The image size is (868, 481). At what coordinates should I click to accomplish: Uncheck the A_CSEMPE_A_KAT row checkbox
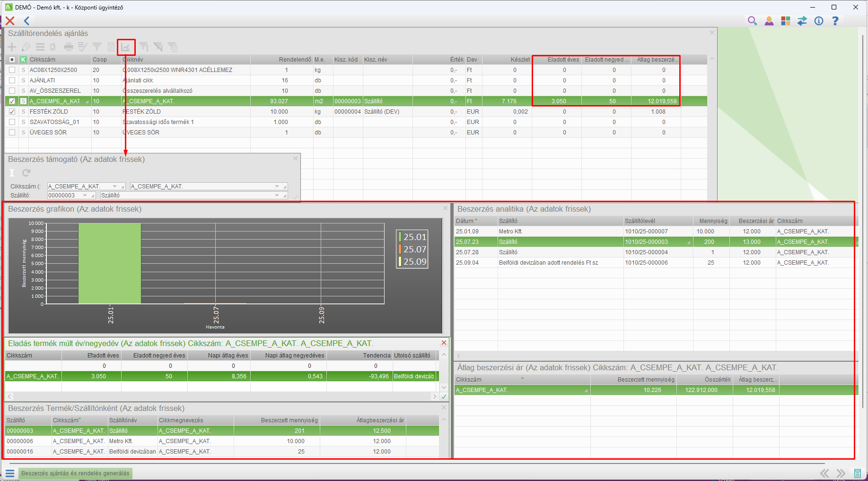click(x=12, y=101)
